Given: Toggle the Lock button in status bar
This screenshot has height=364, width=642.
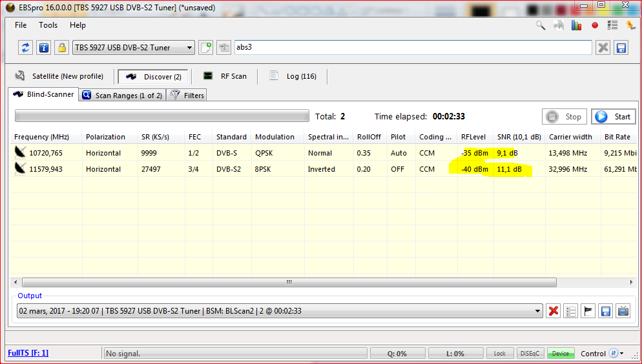Looking at the screenshot, I should tap(500, 354).
